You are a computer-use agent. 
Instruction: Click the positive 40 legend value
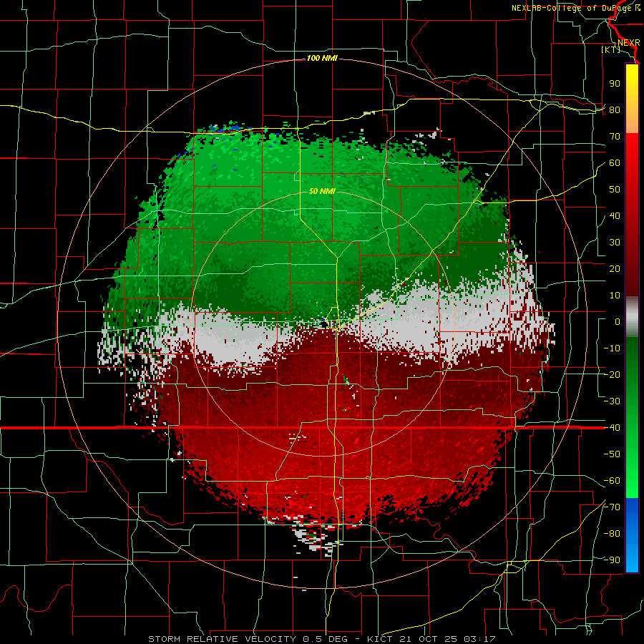[615, 216]
